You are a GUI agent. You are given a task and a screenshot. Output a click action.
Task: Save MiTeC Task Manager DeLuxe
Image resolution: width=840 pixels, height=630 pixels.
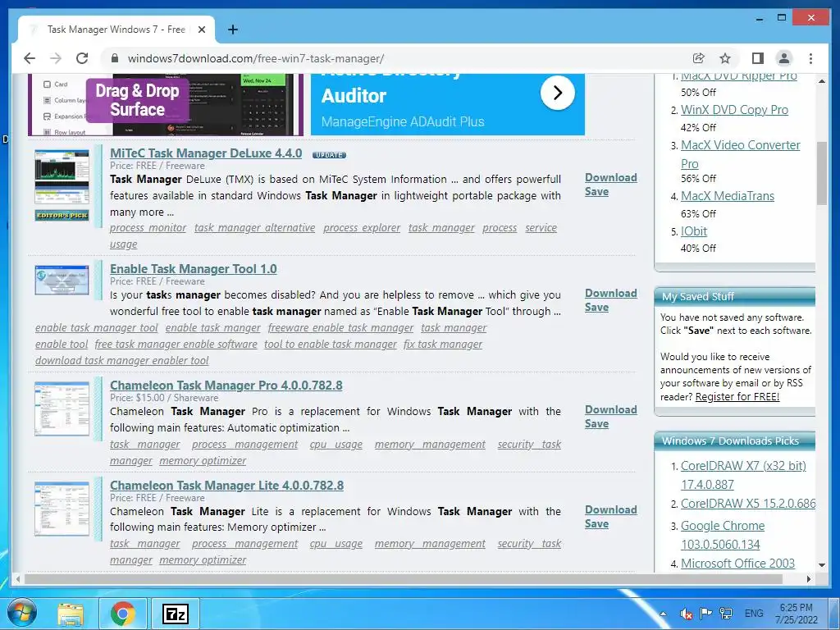[x=596, y=192]
